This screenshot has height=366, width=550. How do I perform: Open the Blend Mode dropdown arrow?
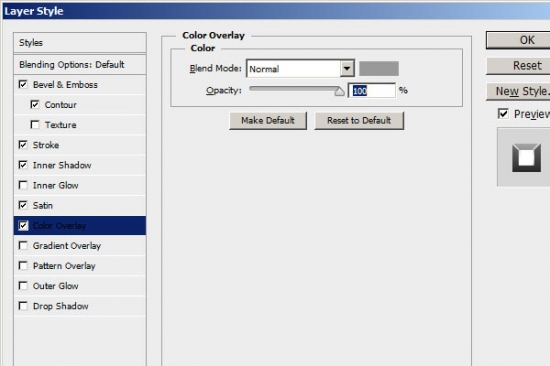pyautogui.click(x=347, y=68)
